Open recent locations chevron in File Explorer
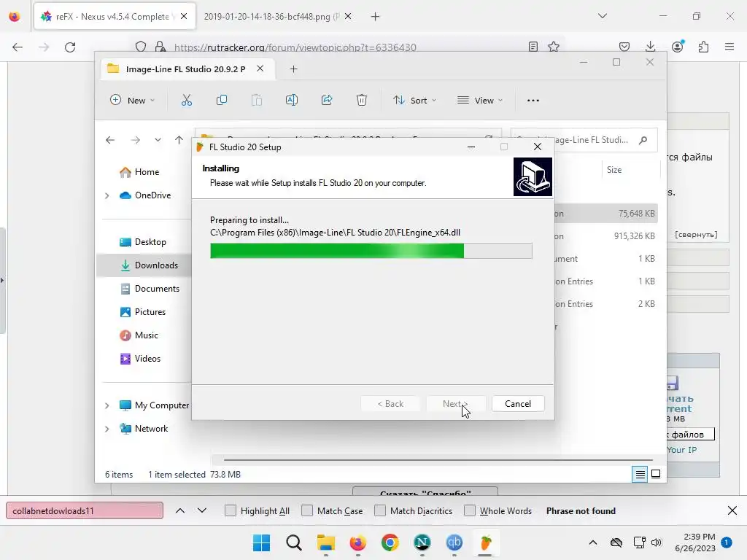Screen dimensions: 747x560 158,140
